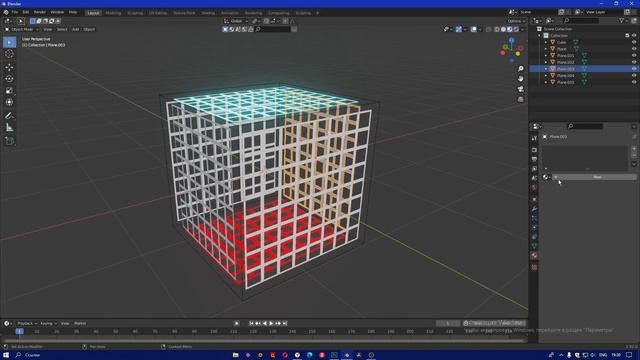Image resolution: width=640 pixels, height=360 pixels.
Task: Click the viewport zoom magnifier icon
Action: [520, 69]
